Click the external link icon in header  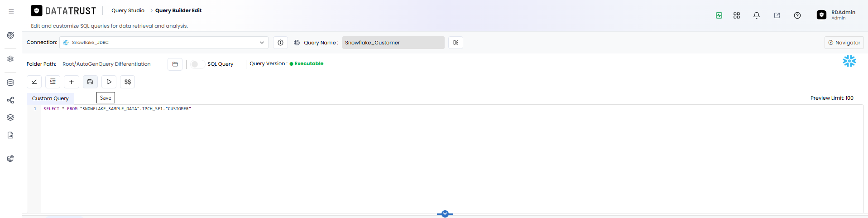point(777,15)
